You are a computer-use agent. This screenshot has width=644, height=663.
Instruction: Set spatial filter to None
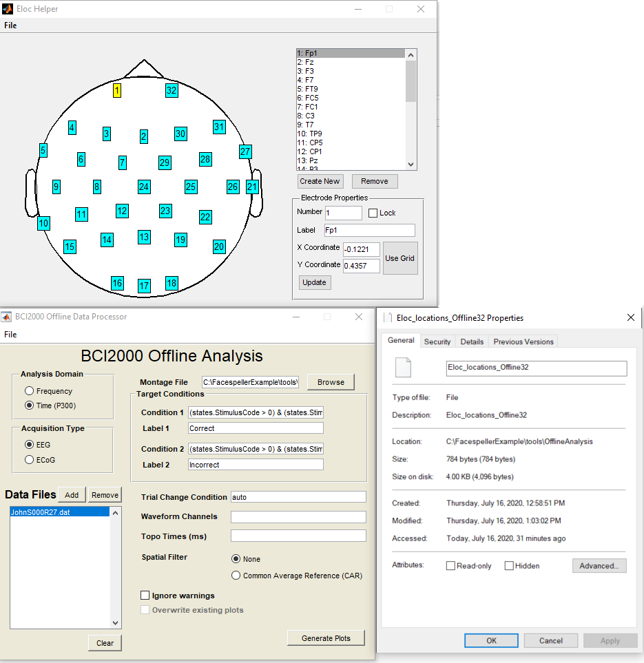(x=236, y=559)
